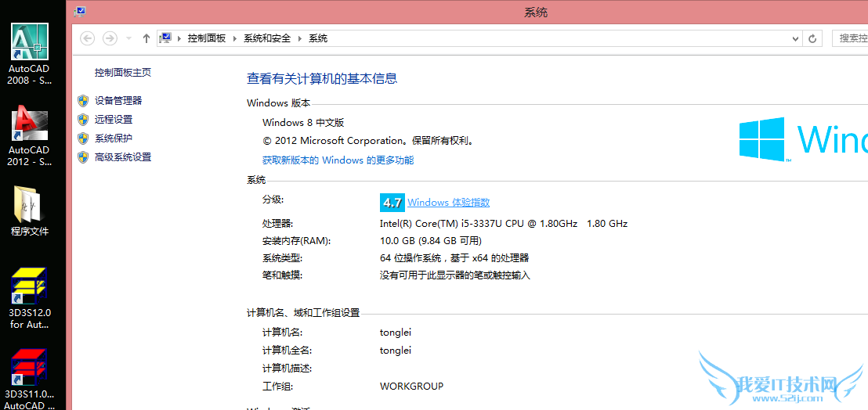Open Windows 体验指数 link
The image size is (868, 410).
tap(448, 203)
